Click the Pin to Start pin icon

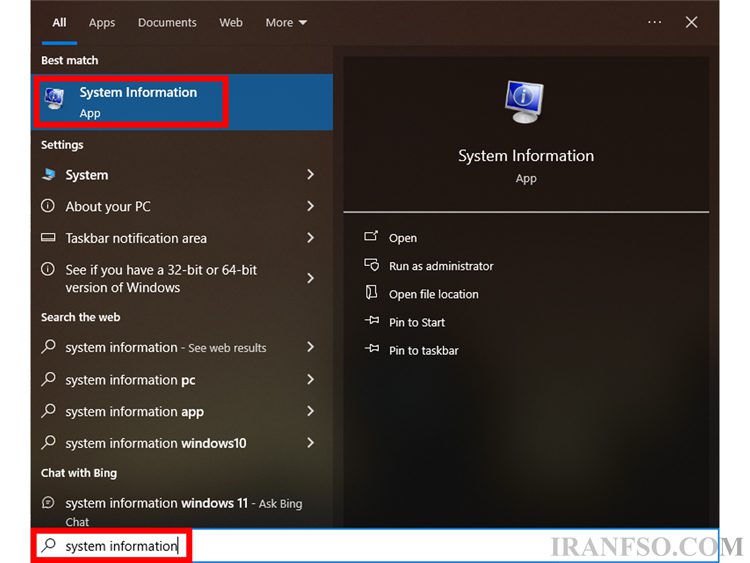coord(372,320)
